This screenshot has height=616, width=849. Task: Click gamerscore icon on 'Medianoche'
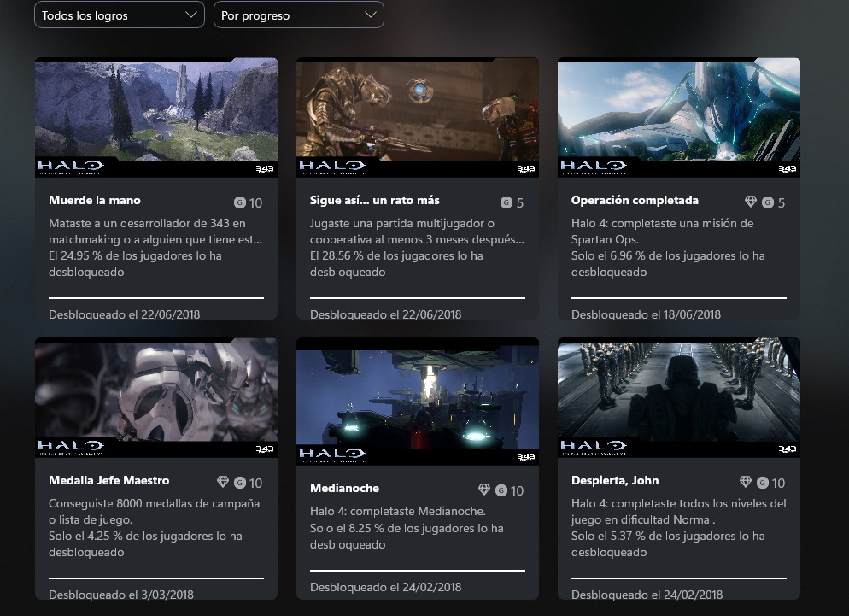[501, 490]
